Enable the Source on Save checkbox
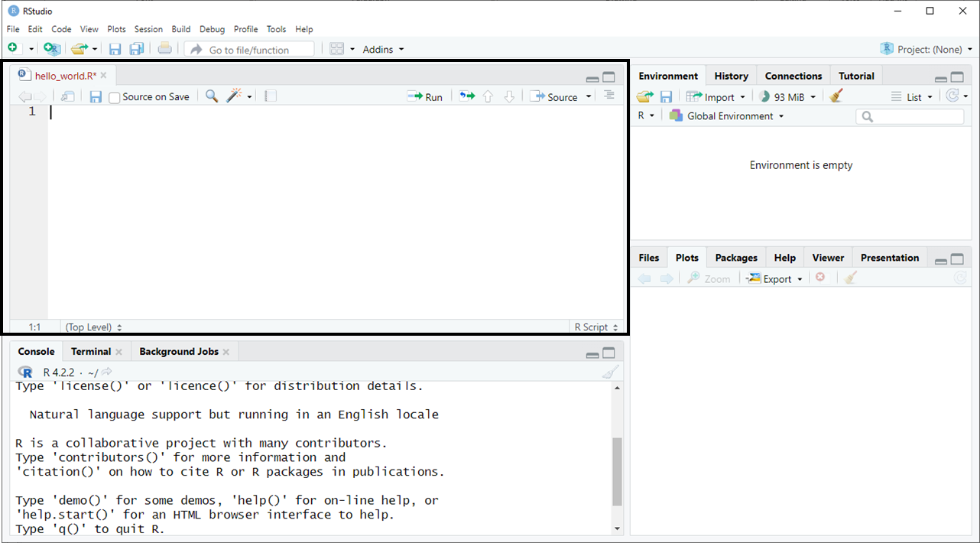Viewport: 980px width, 543px height. tap(115, 97)
